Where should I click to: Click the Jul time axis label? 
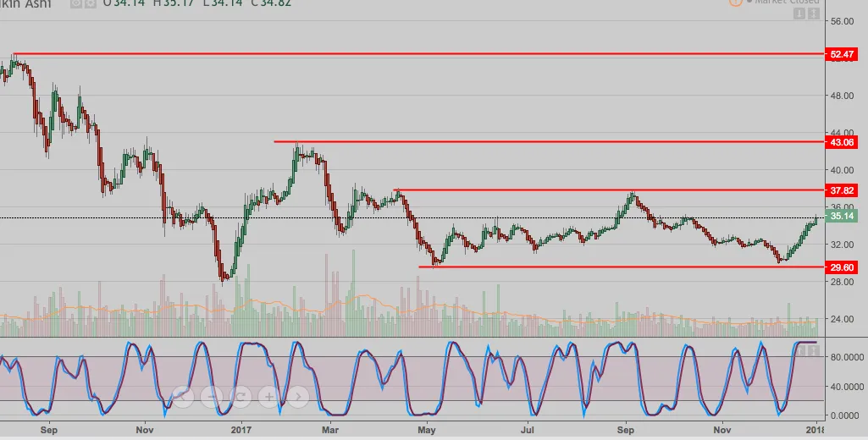tap(528, 430)
